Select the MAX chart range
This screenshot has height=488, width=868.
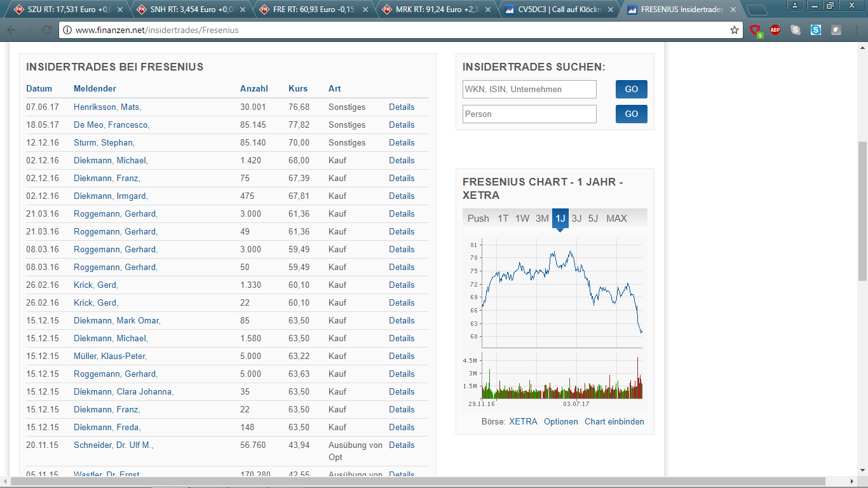coord(616,219)
